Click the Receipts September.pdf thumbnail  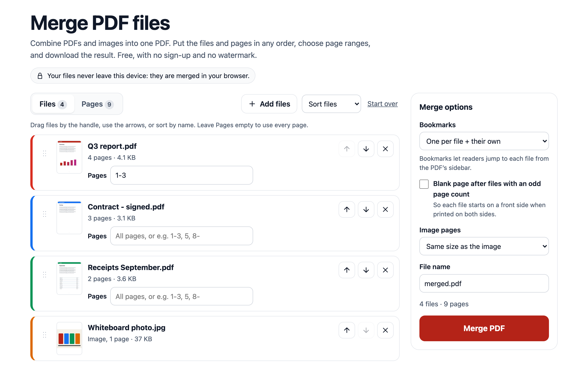coord(69,278)
